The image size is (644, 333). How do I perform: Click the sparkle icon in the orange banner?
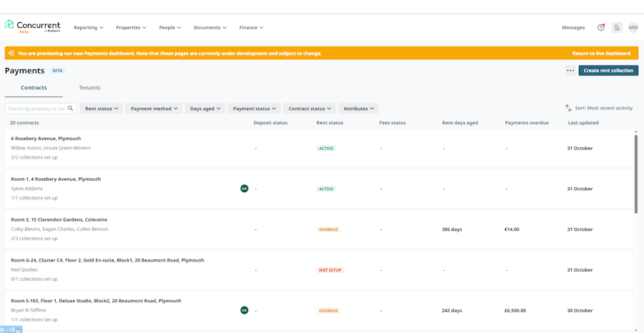[x=11, y=53]
